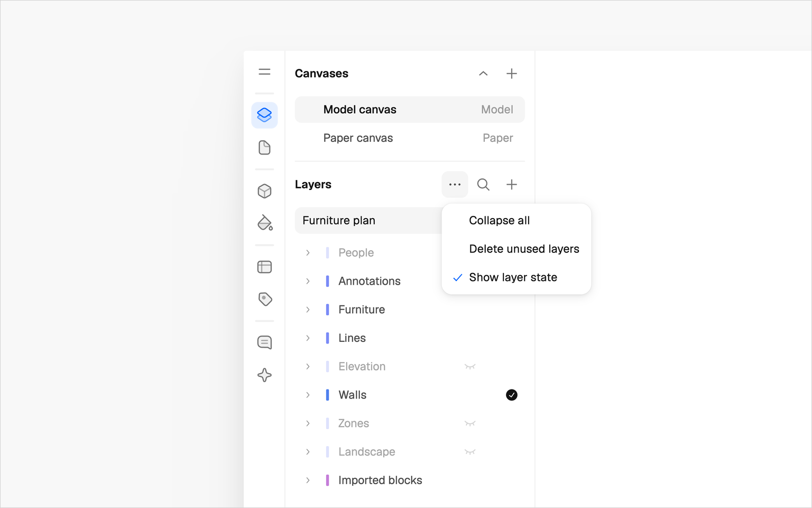Open the AI sparkle assistant icon
This screenshot has height=508, width=812.
(x=264, y=375)
